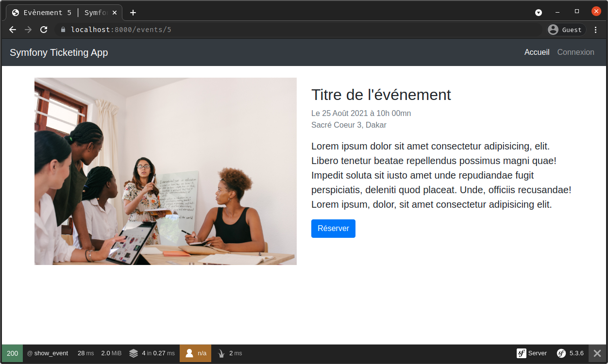This screenshot has height=364, width=608.
Task: Click the Réserver button
Action: point(333,229)
